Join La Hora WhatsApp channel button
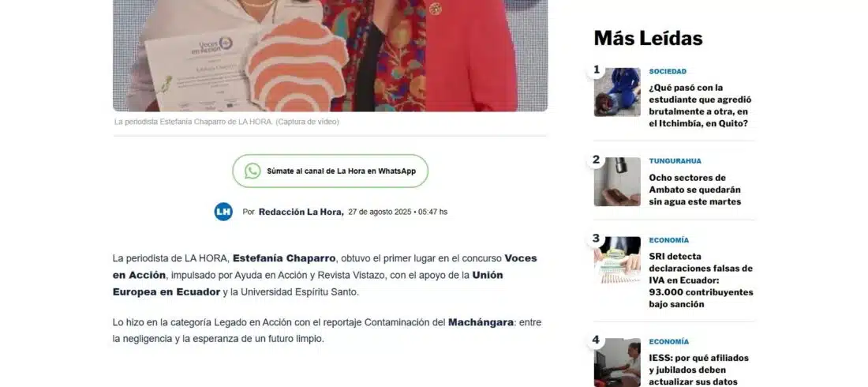The height and width of the screenshot is (387, 868). 330,171
